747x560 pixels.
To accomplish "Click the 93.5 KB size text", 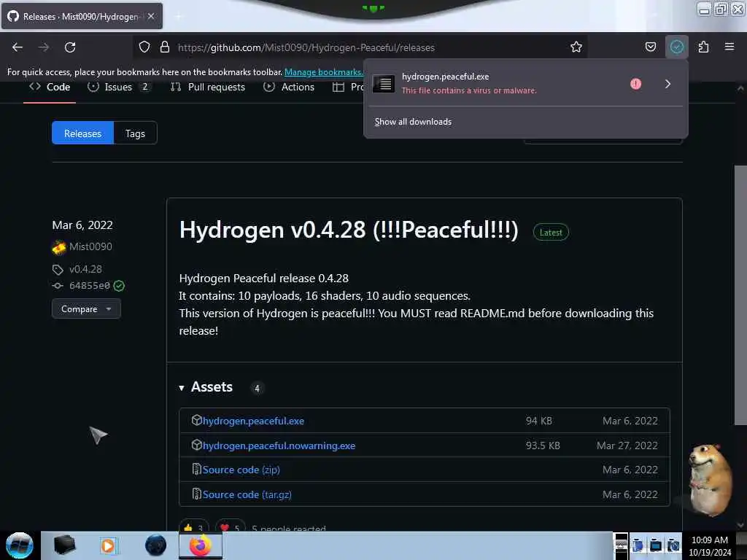I will (543, 446).
